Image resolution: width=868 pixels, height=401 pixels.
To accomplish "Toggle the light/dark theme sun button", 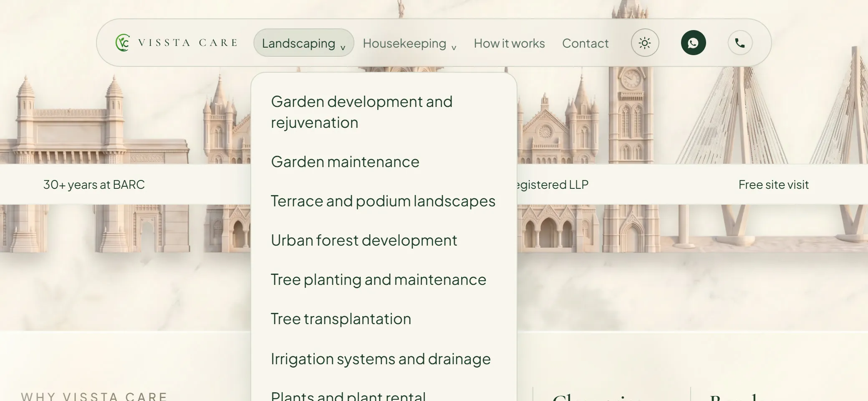I will 645,43.
